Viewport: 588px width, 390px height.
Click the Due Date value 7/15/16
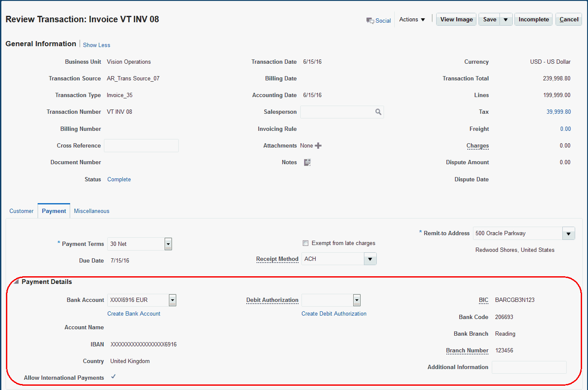coord(120,261)
